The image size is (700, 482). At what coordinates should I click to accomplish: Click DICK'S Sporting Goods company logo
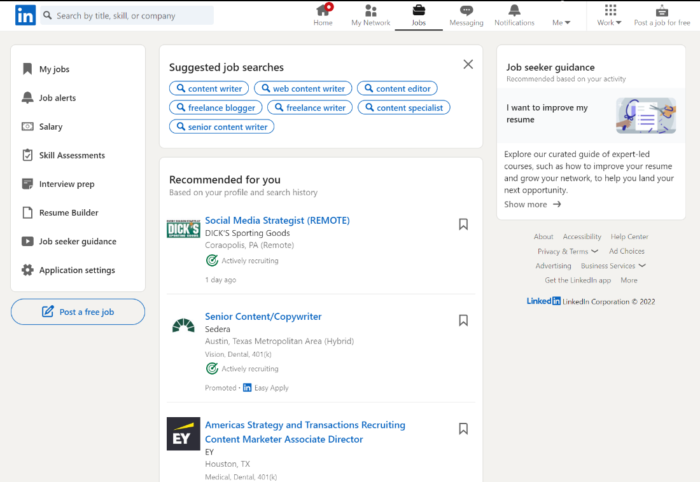pos(183,229)
